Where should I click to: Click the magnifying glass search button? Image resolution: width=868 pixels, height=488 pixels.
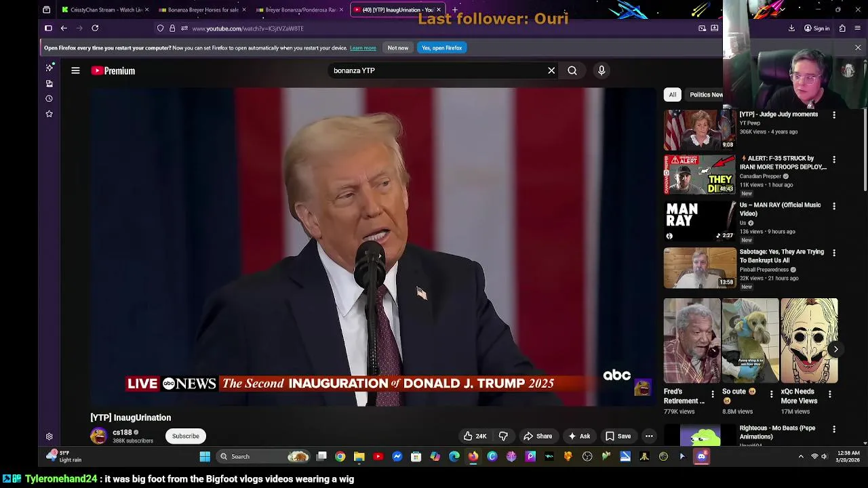click(x=572, y=70)
